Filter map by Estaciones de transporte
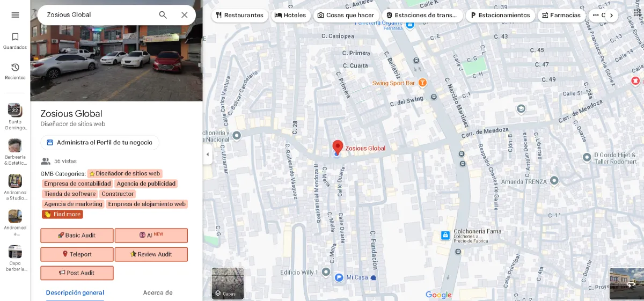 [422, 15]
